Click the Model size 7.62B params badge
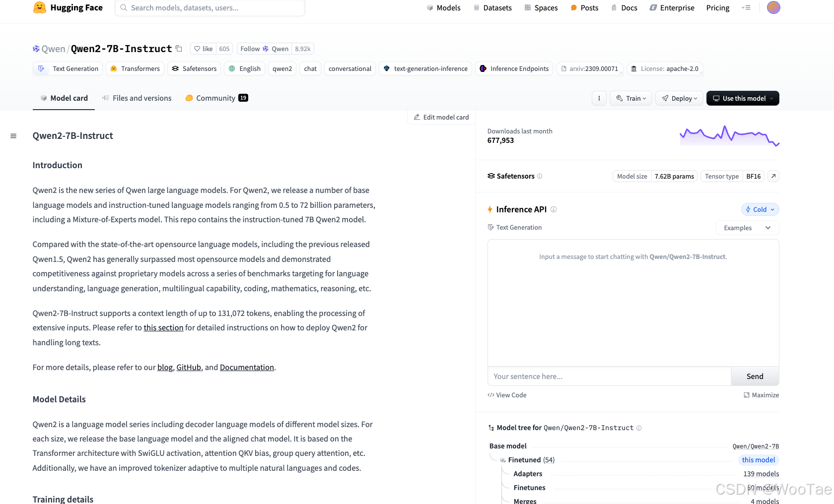Screen dimensions: 834x504 click(x=655, y=176)
